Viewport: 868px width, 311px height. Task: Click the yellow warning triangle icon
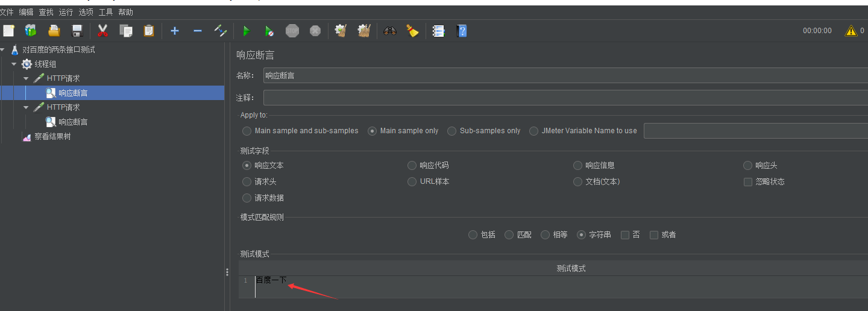coord(851,31)
